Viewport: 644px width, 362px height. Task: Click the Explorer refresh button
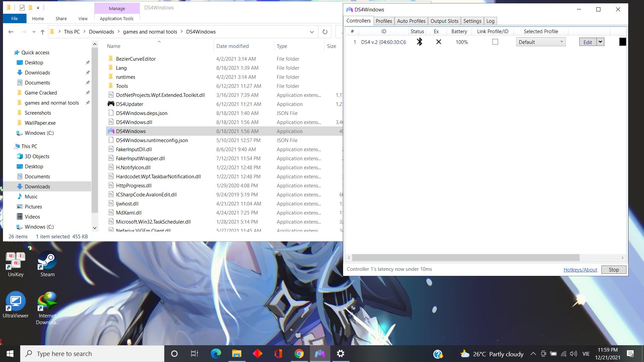(x=325, y=32)
